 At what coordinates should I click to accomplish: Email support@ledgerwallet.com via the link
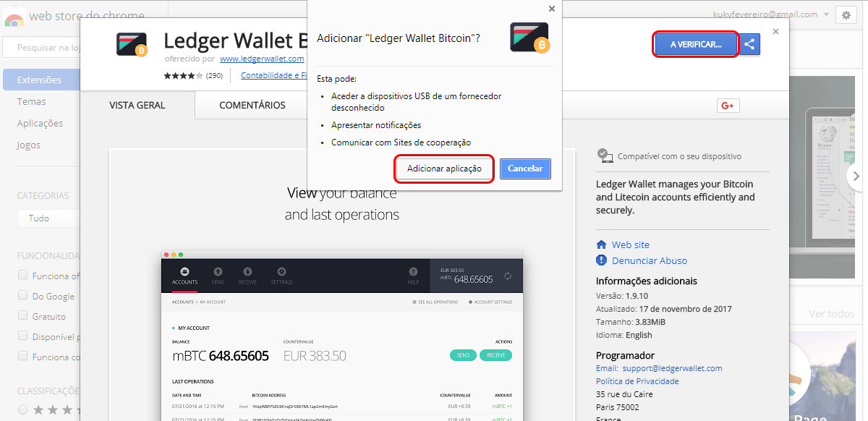coord(672,368)
